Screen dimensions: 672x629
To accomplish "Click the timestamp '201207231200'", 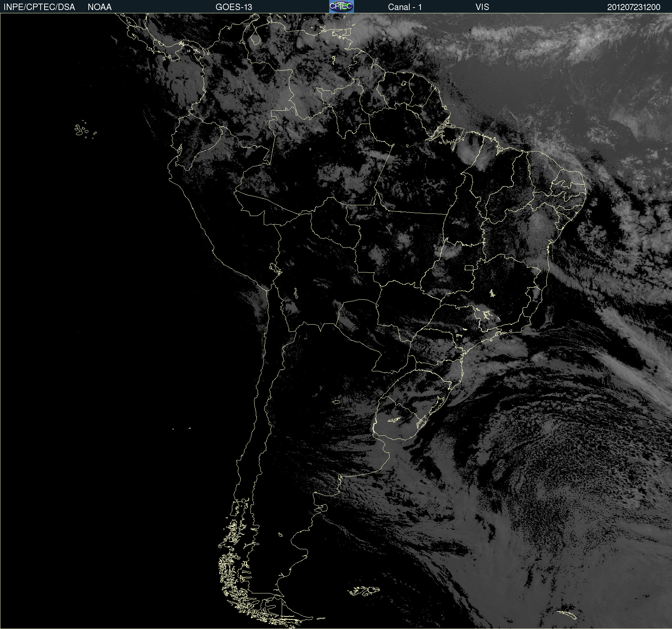I will [x=634, y=7].
